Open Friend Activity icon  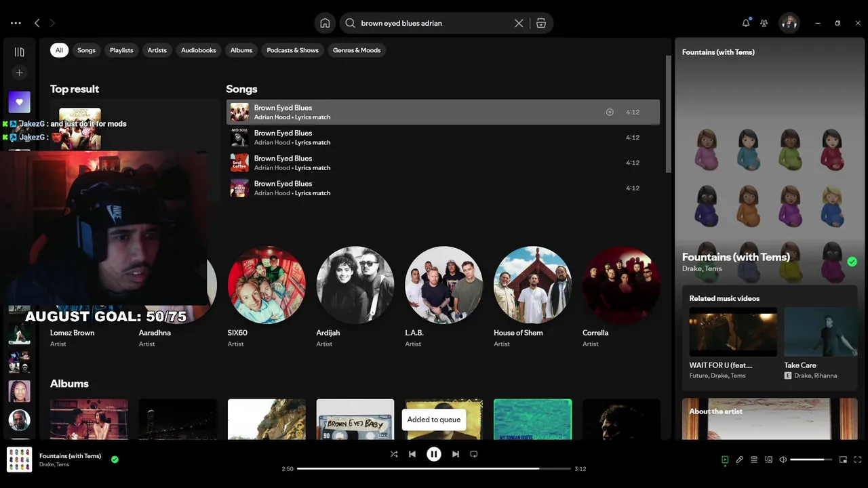click(764, 23)
